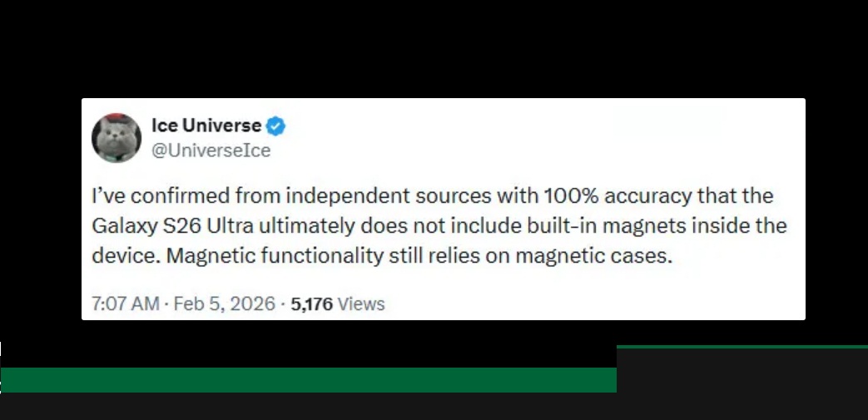The image size is (868, 420).
Task: Click the 7:07 AM timestamp
Action: click(125, 304)
